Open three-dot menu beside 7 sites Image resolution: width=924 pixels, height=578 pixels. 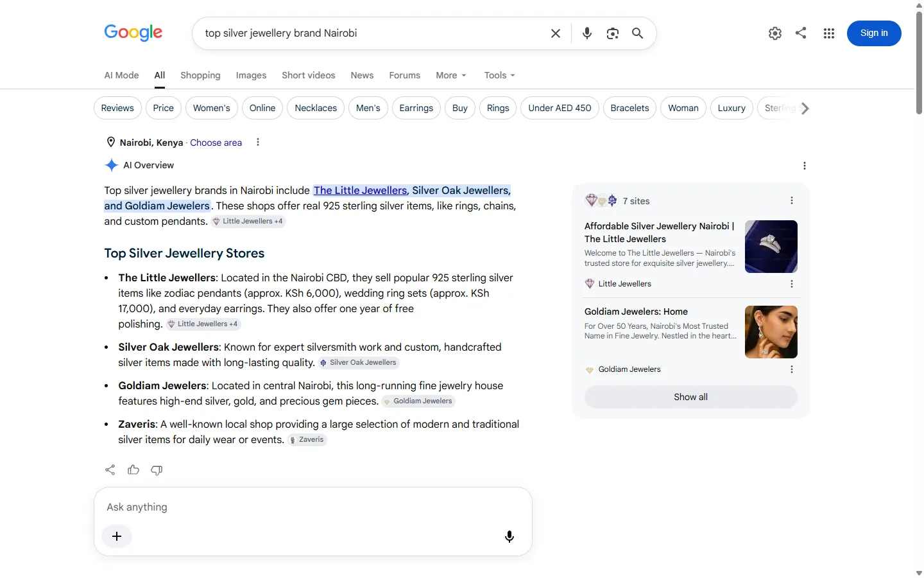[792, 201]
